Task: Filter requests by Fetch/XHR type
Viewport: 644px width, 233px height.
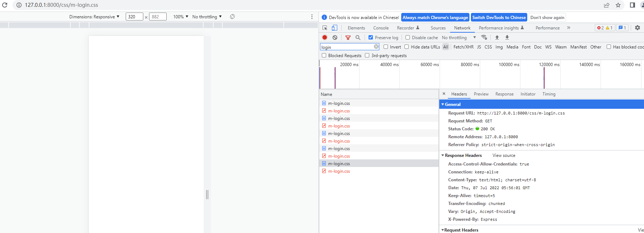Action: pyautogui.click(x=463, y=47)
